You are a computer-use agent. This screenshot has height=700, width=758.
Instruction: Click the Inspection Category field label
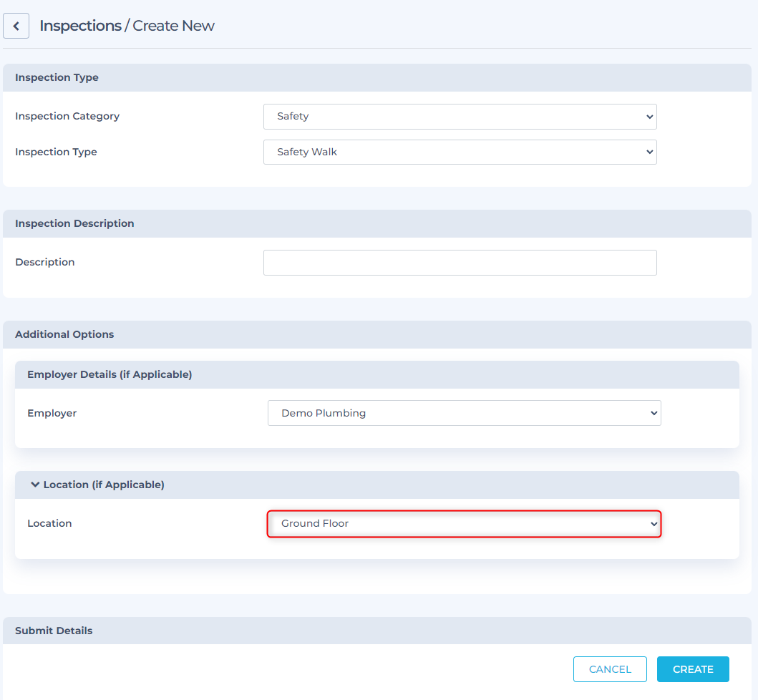click(67, 116)
